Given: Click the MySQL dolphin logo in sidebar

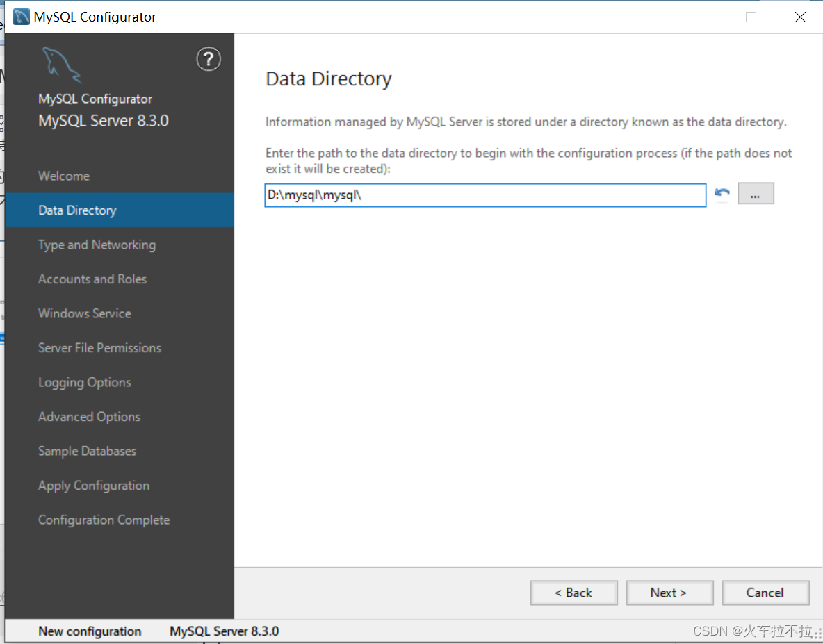Looking at the screenshot, I should [62, 65].
